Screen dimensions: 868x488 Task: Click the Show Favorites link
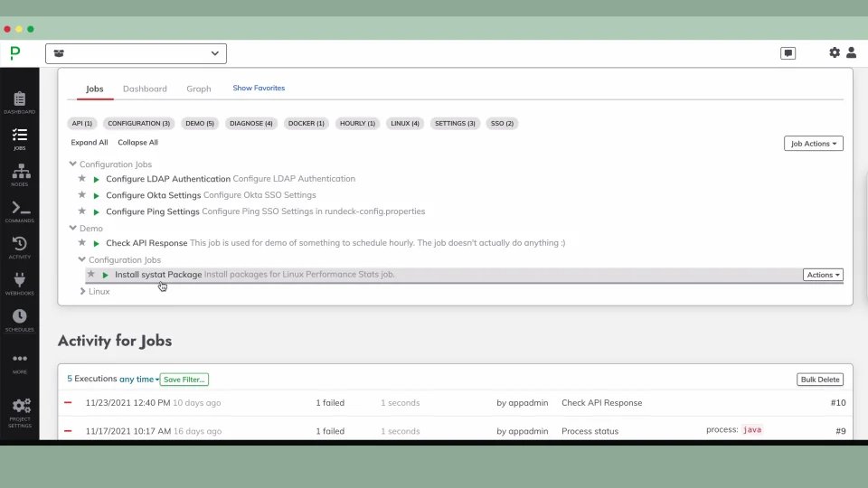point(259,88)
